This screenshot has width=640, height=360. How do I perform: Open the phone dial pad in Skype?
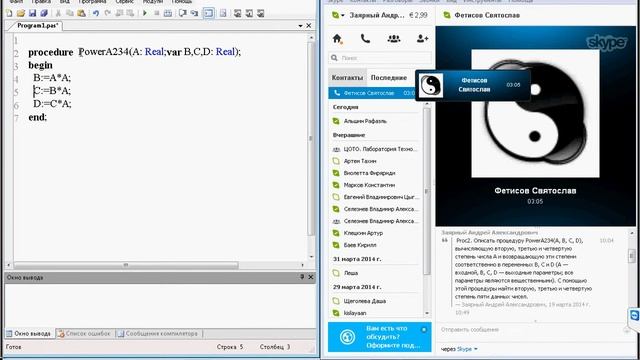[365, 39]
